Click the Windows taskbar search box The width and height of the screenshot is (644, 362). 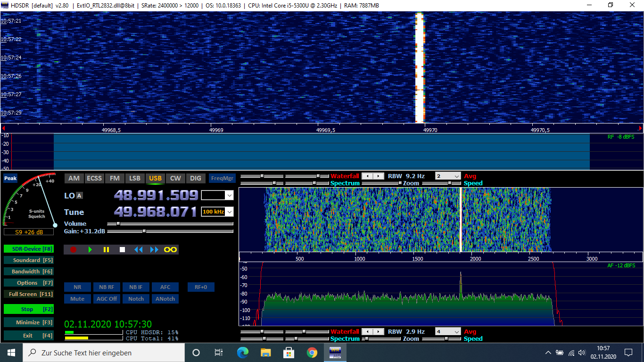[x=103, y=353]
